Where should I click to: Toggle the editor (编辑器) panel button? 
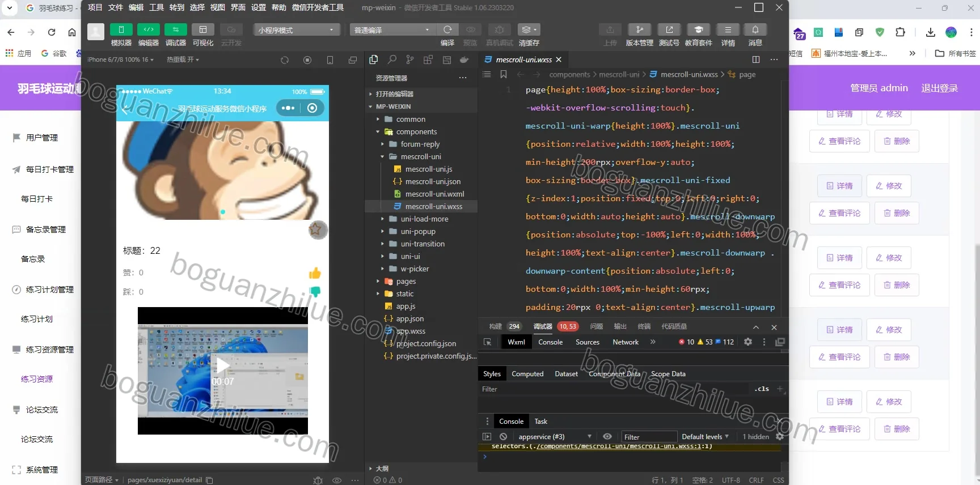(148, 29)
